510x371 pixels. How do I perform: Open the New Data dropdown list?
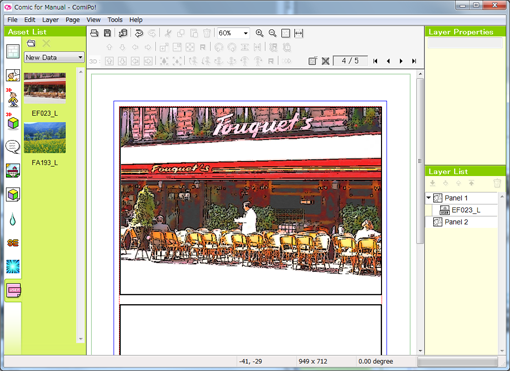click(x=54, y=57)
